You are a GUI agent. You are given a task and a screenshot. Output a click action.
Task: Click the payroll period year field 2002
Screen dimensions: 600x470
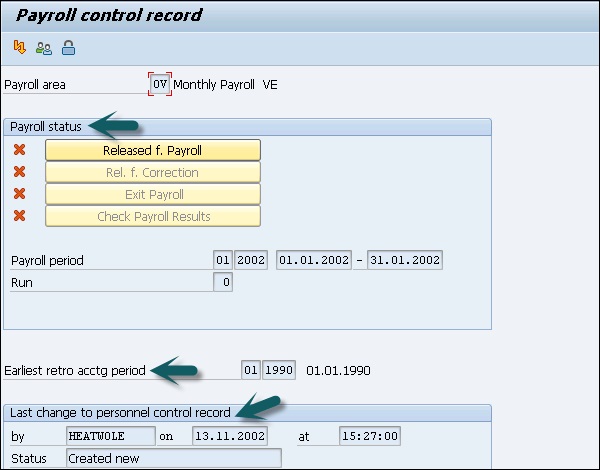tap(251, 260)
